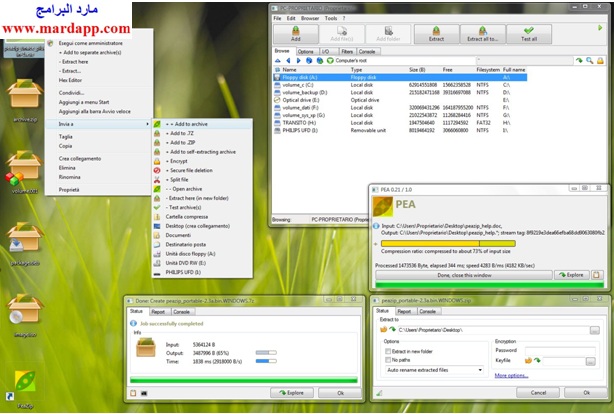Choose Add to .7Z in the submenu

tap(202, 134)
